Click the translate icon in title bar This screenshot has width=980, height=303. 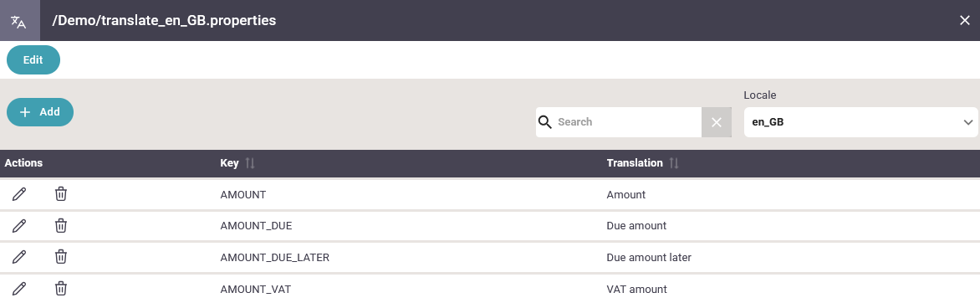(x=18, y=21)
